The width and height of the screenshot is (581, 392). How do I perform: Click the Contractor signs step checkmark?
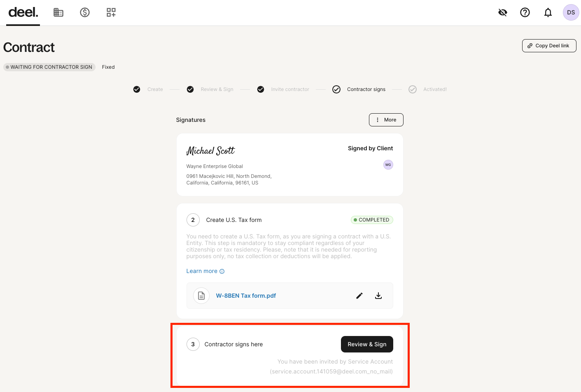336,89
